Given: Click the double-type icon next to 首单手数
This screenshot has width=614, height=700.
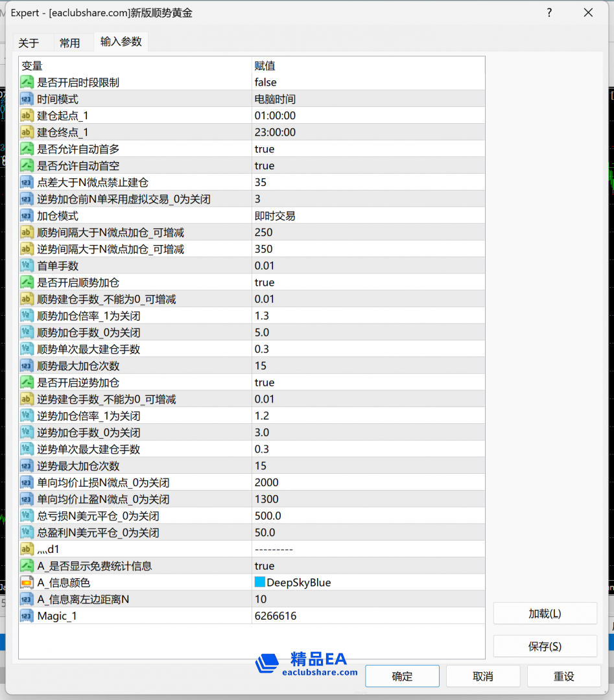Looking at the screenshot, I should click(x=27, y=266).
